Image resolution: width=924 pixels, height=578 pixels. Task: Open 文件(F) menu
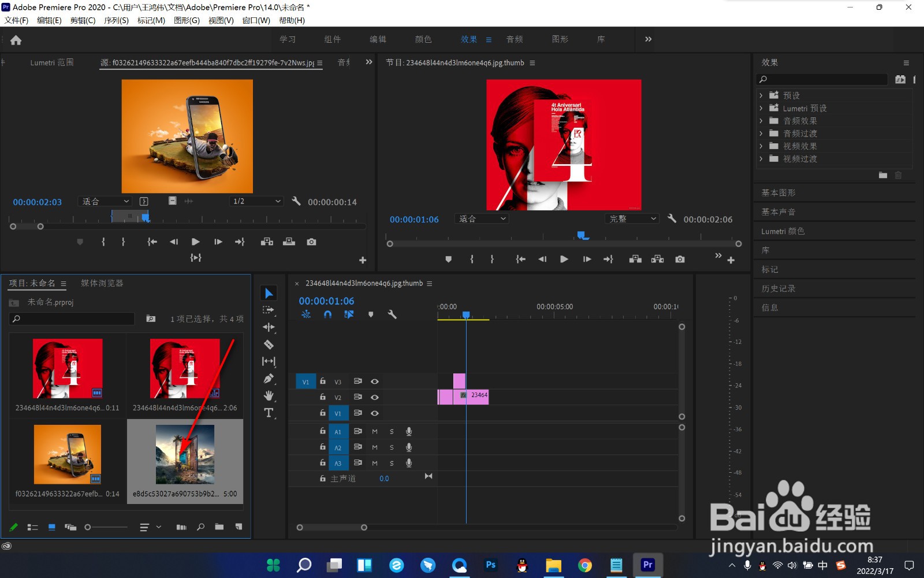[x=17, y=20]
